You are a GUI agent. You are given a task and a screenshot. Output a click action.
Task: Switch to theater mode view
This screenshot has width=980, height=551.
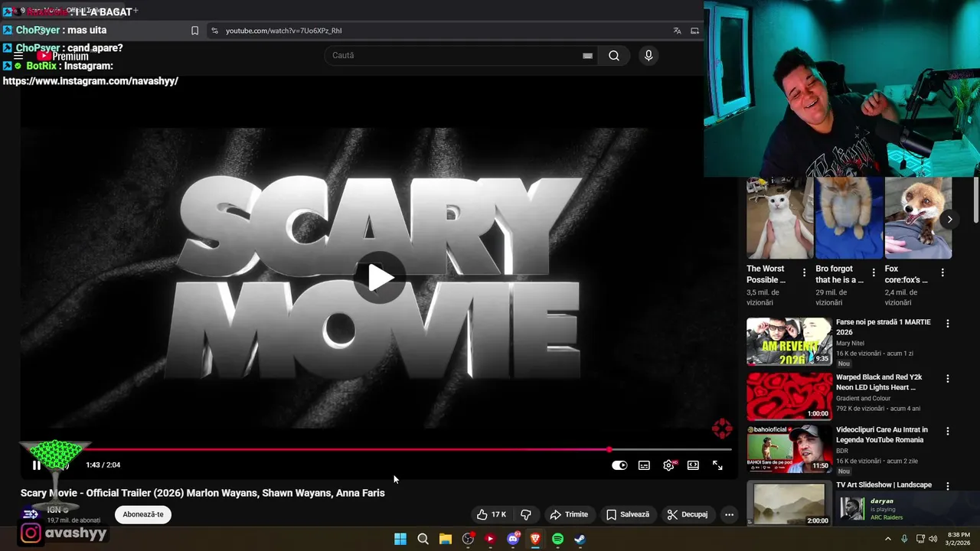(693, 465)
